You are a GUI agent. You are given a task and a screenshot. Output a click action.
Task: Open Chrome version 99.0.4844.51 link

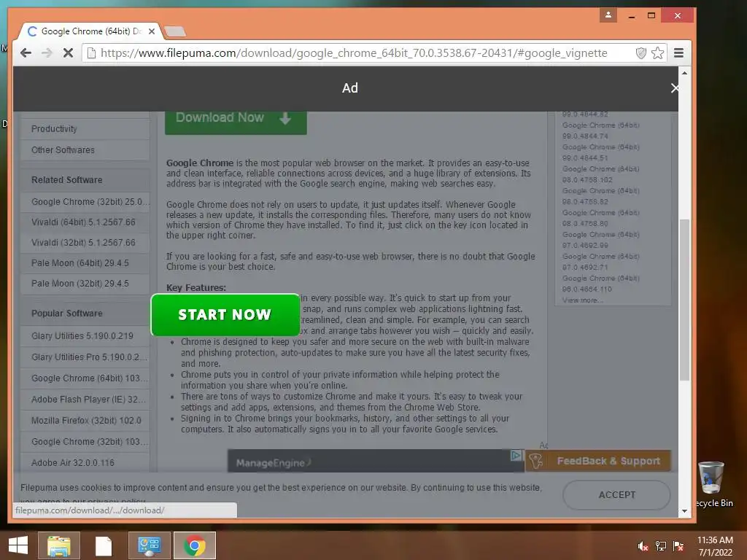tap(600, 152)
